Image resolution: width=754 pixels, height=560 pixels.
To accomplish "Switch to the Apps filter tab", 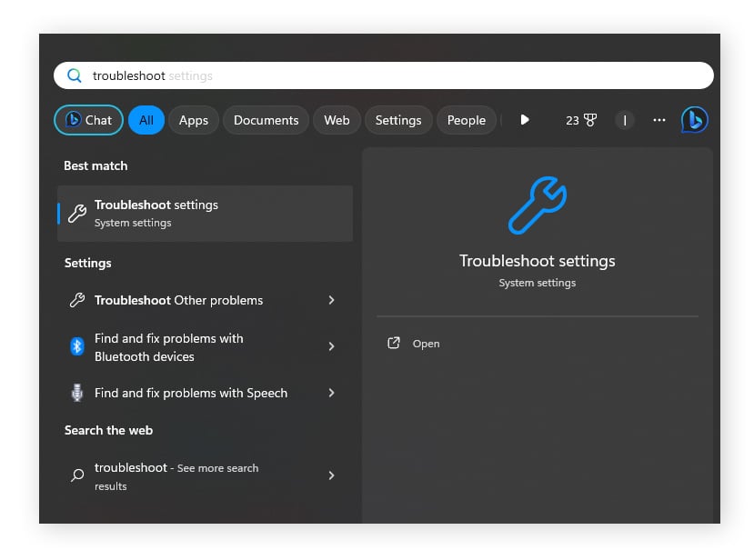I will click(193, 119).
